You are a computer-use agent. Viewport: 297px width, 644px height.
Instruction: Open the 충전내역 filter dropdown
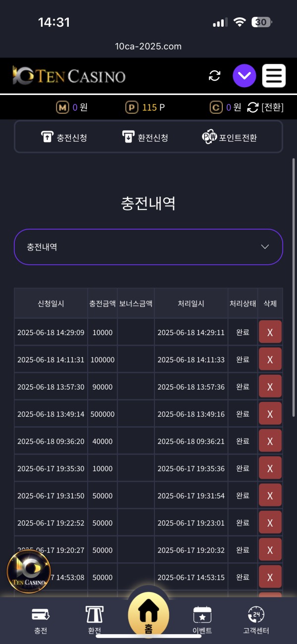coord(148,247)
